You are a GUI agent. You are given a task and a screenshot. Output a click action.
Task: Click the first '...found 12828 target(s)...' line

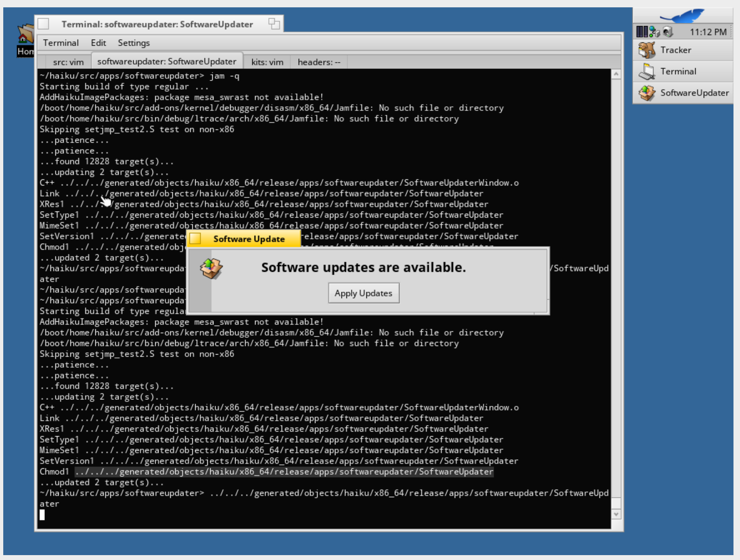(107, 161)
